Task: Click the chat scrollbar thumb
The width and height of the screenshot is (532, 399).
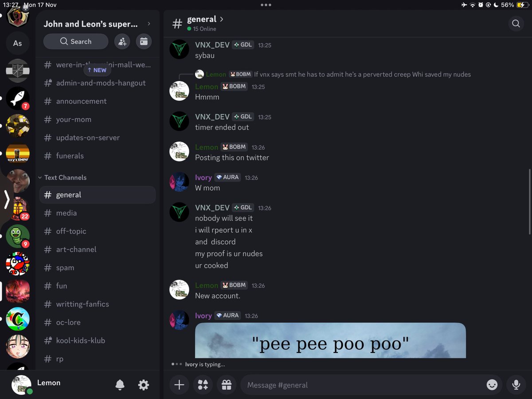Action: click(530, 202)
